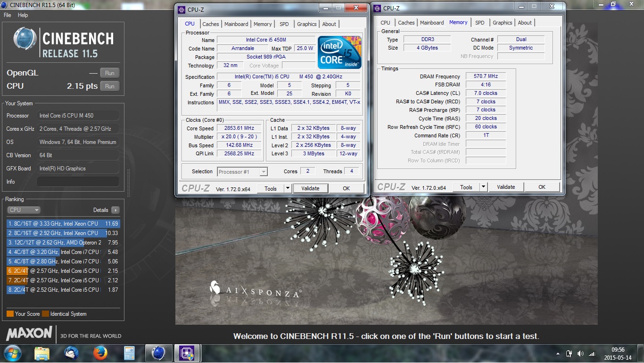Select ranking row with score 2.15

click(x=63, y=271)
